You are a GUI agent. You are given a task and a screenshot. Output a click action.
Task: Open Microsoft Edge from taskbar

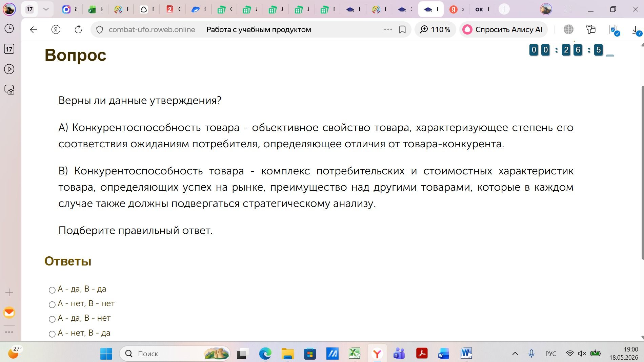pos(265,354)
